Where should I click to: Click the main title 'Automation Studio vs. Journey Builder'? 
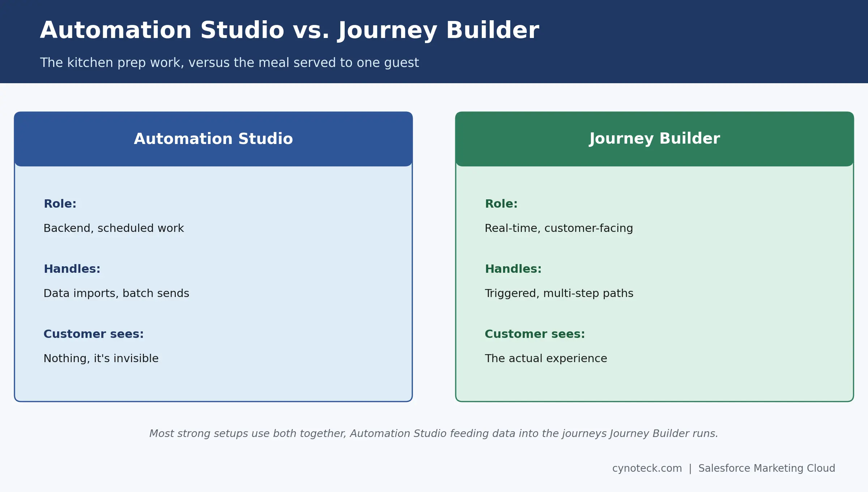click(289, 30)
